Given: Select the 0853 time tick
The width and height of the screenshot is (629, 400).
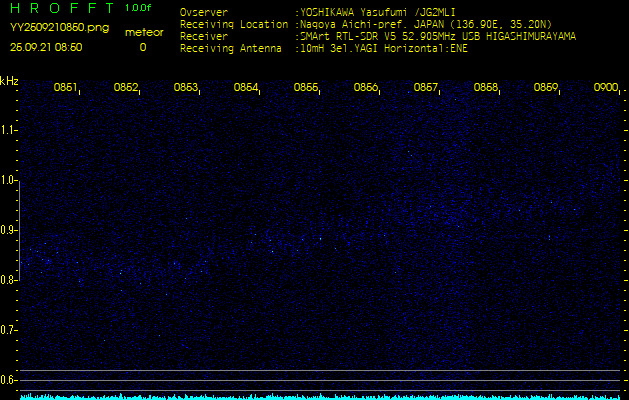Looking at the screenshot, I should 186,88.
